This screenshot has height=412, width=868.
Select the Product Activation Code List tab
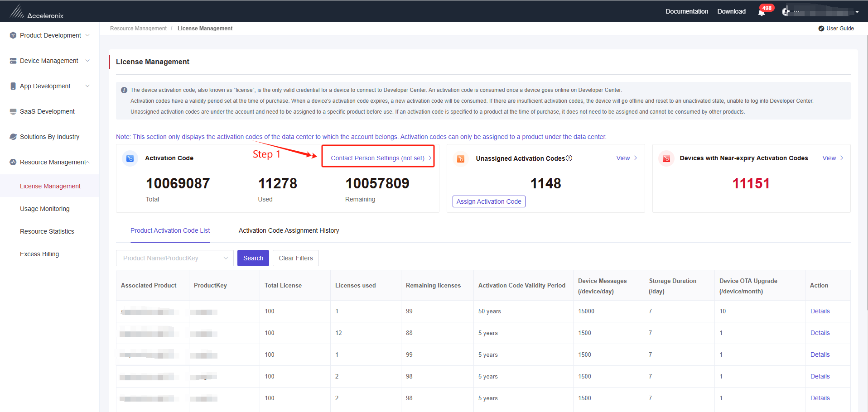point(170,230)
